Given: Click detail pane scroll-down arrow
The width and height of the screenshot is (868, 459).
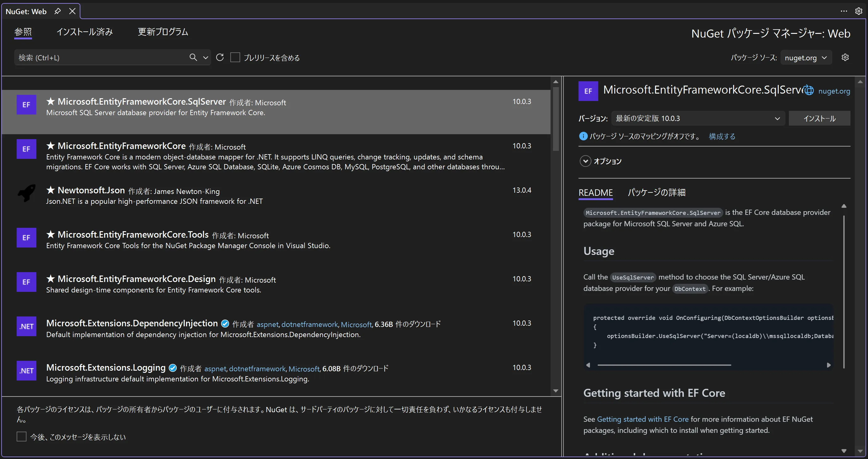Looking at the screenshot, I should (860, 451).
